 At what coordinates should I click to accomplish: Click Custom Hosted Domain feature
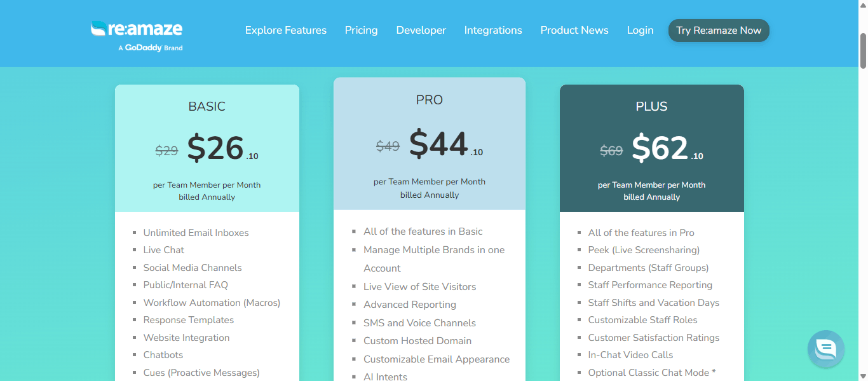pos(417,341)
